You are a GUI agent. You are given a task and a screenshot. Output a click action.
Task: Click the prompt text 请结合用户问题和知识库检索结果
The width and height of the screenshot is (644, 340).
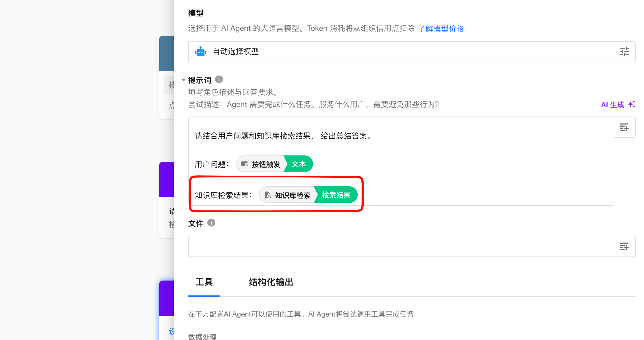(x=253, y=136)
